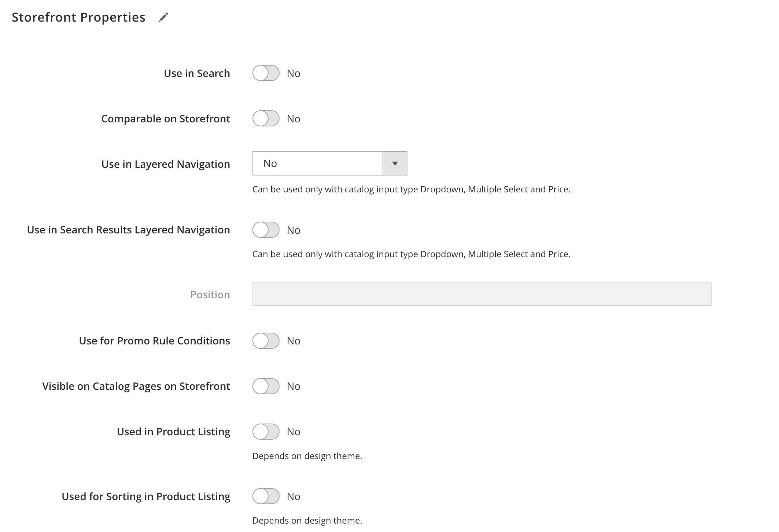This screenshot has height=532, width=779.
Task: Click the Visible on Catalog Pages label
Action: (x=136, y=386)
